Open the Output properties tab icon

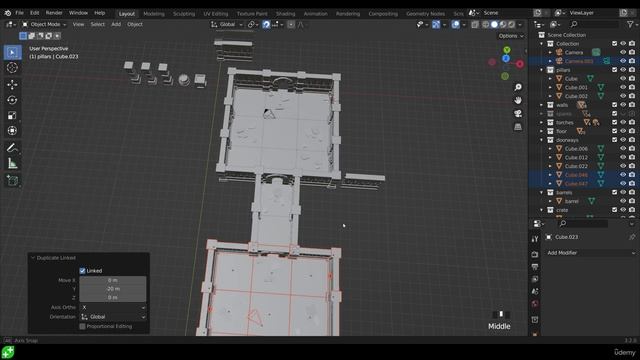tap(535, 267)
